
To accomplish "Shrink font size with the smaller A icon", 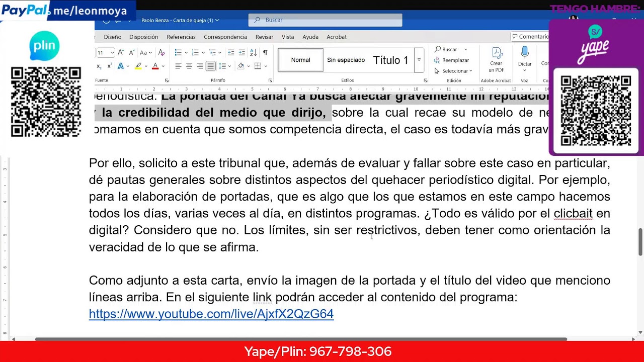I will (131, 52).
